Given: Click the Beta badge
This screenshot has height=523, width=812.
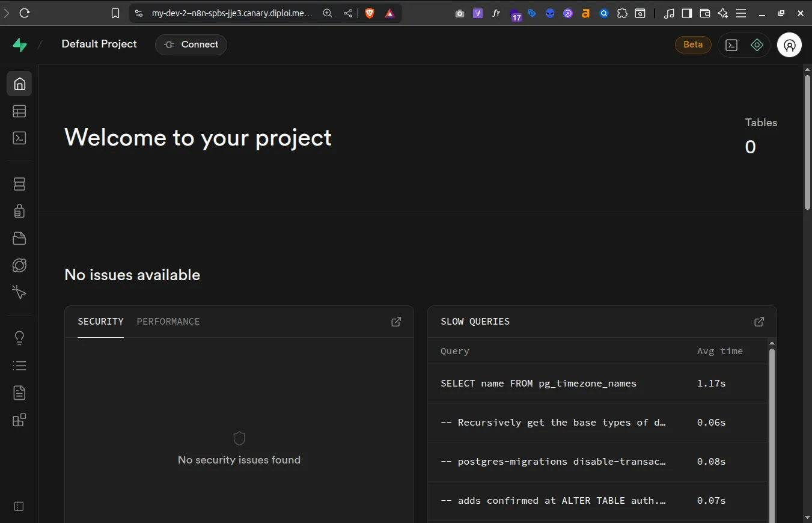Looking at the screenshot, I should pyautogui.click(x=693, y=44).
